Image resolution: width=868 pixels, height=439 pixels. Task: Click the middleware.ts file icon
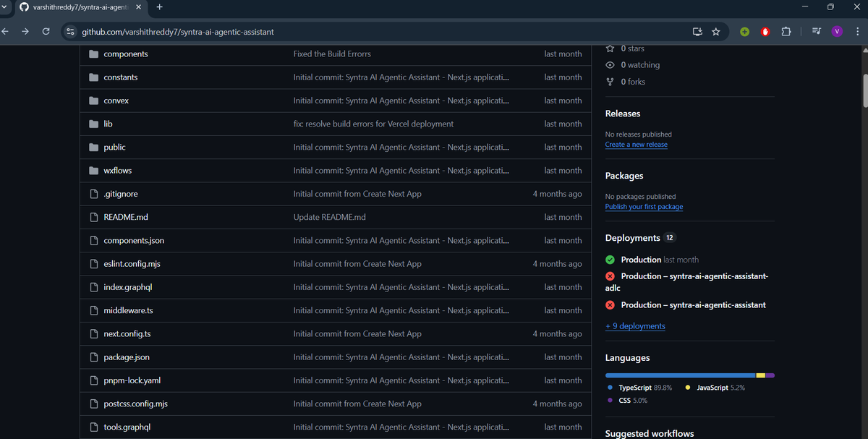tap(93, 310)
